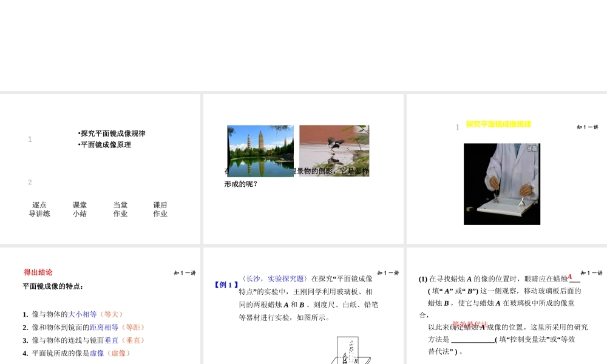Click the blue text 长沙，实验探究题
The image size is (607, 364).
[275, 278]
